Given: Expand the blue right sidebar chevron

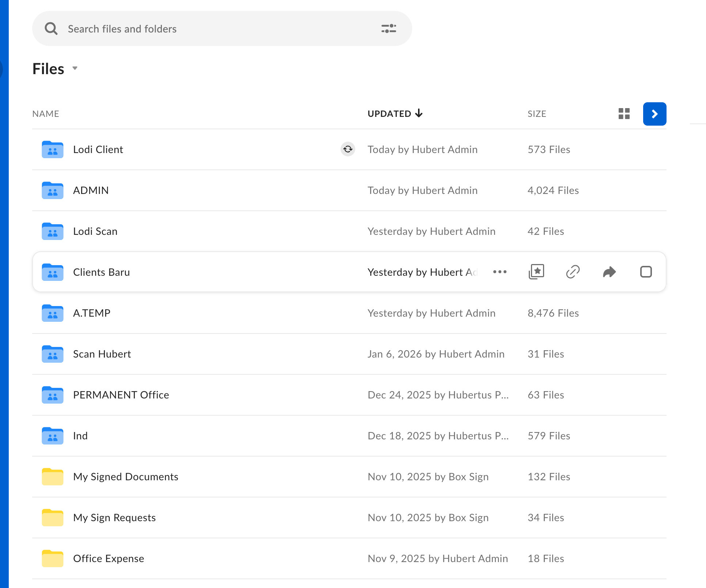Looking at the screenshot, I should coord(654,114).
